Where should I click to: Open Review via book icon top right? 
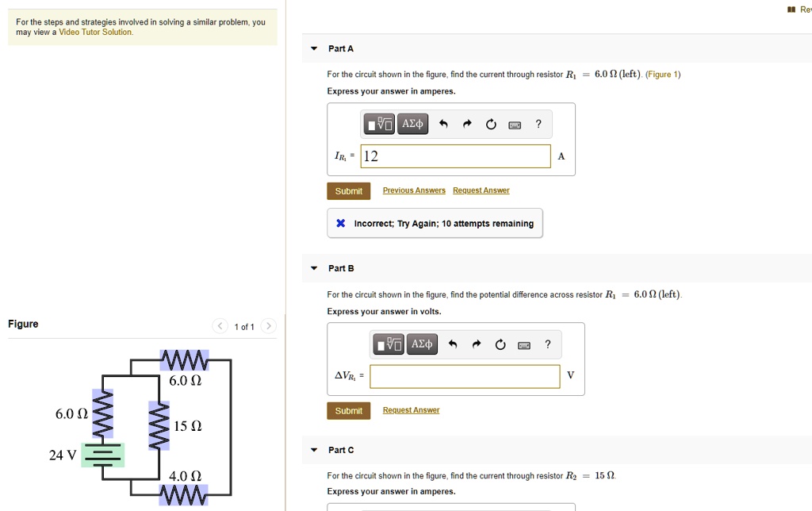pyautogui.click(x=790, y=9)
